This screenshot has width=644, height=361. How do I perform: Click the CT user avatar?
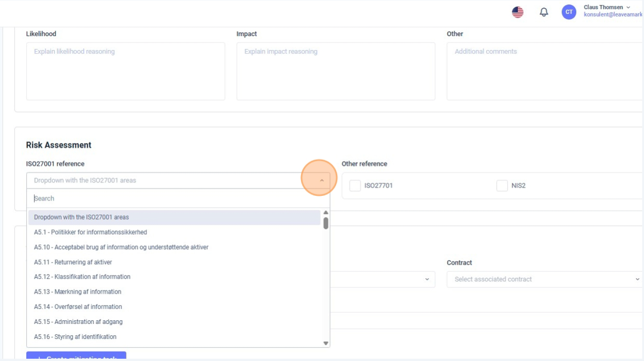click(x=568, y=12)
